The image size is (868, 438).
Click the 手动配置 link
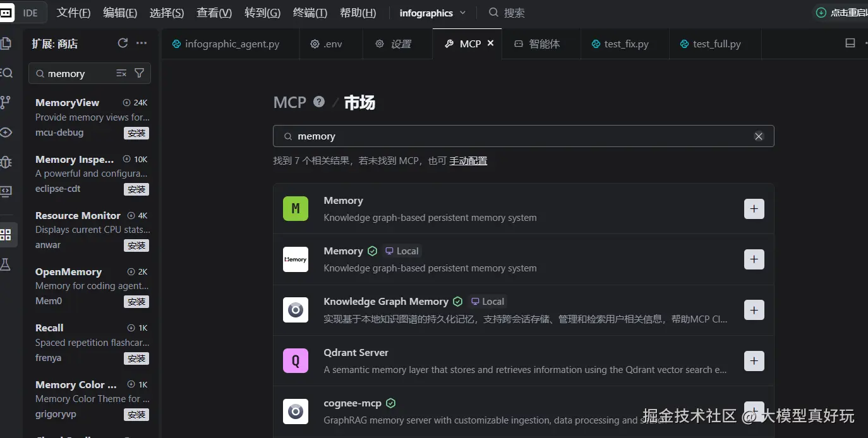468,161
